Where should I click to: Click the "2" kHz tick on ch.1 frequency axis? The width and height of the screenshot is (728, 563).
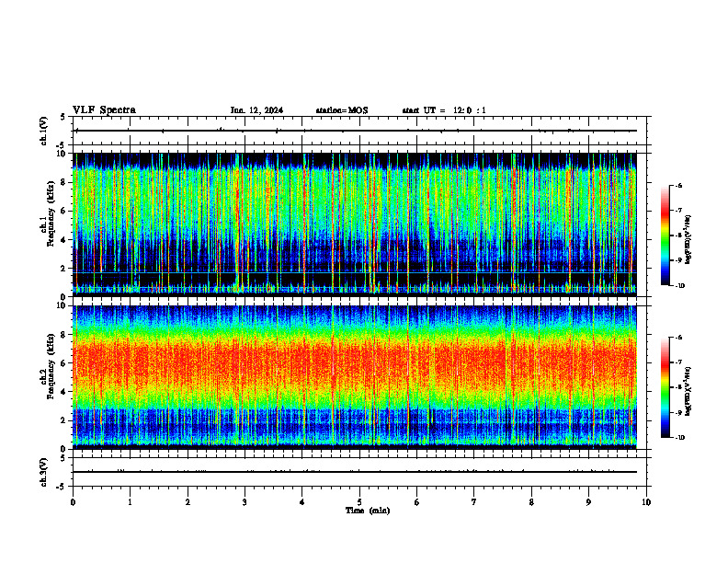click(x=65, y=268)
